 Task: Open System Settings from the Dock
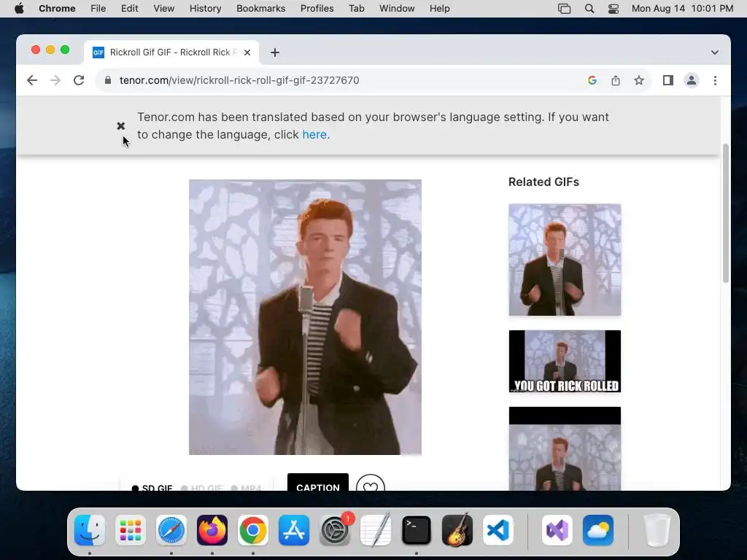[335, 530]
